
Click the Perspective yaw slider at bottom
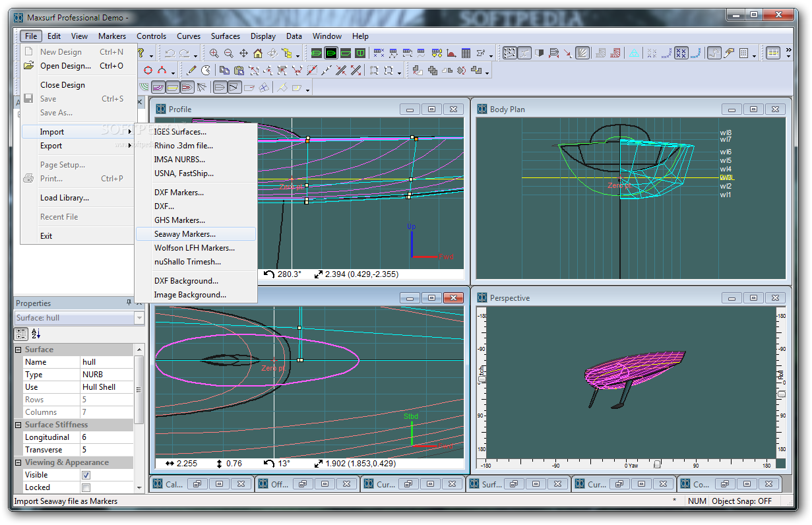click(656, 465)
